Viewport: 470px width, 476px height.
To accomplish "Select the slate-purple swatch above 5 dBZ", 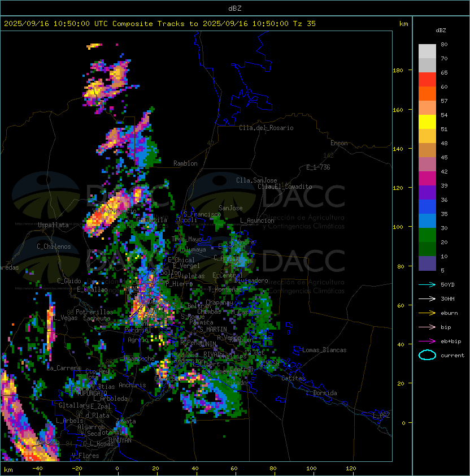I will click(x=427, y=263).
